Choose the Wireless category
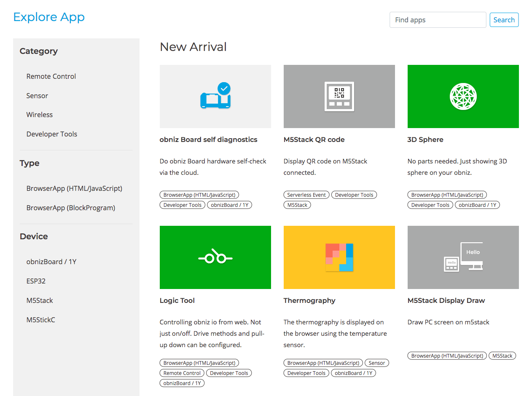This screenshot has height=396, width=532. [x=40, y=115]
